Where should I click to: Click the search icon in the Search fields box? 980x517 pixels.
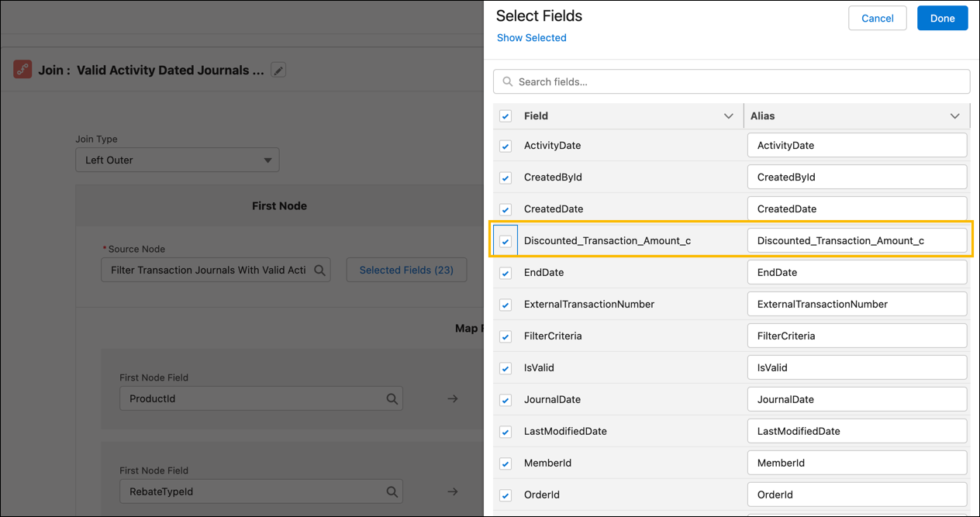[507, 81]
